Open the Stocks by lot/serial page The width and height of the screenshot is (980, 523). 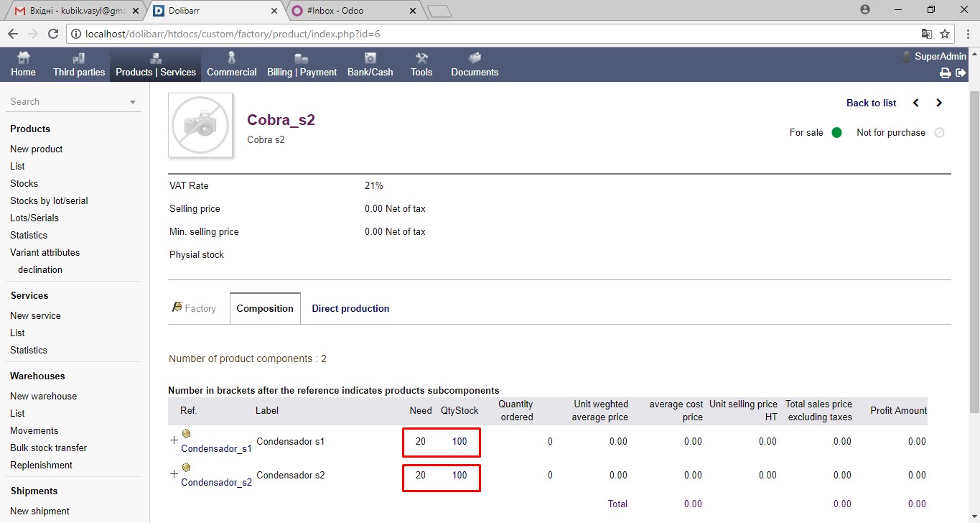(x=49, y=200)
